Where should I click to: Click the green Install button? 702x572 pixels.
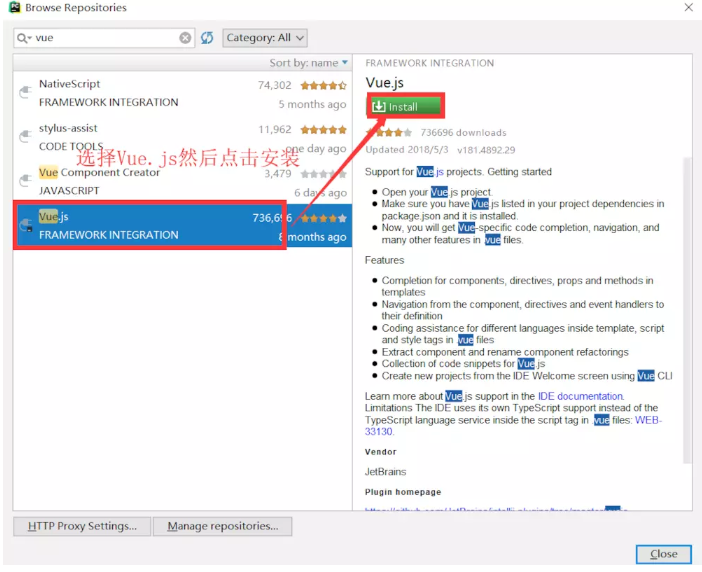(406, 107)
